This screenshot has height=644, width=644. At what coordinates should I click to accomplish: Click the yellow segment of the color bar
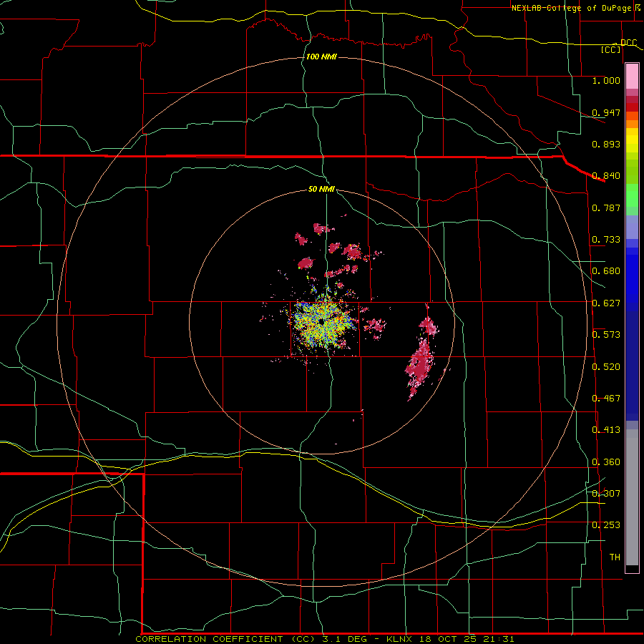pos(632,140)
